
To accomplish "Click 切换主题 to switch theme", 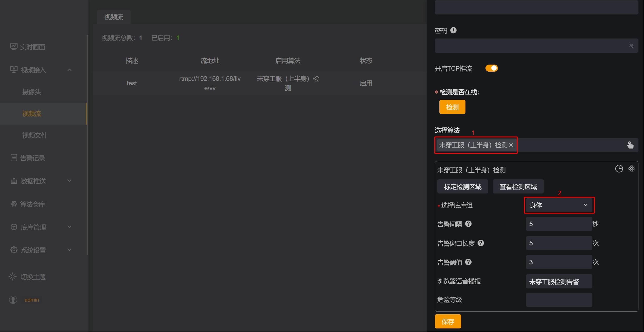I will [33, 277].
